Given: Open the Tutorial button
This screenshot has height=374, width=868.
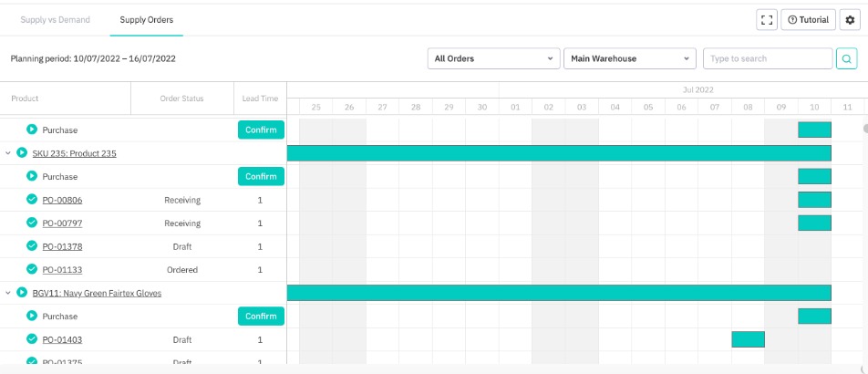Looking at the screenshot, I should click(x=808, y=20).
